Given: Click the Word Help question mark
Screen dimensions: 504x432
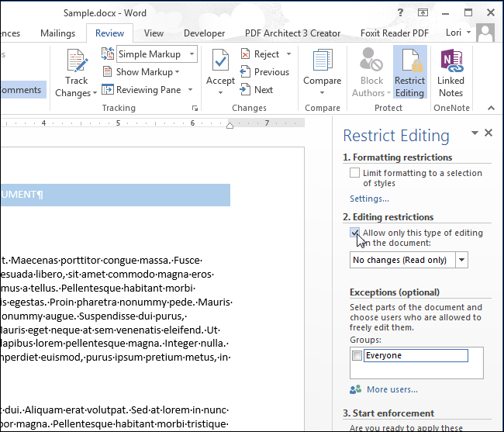Looking at the screenshot, I should pyautogui.click(x=400, y=13).
